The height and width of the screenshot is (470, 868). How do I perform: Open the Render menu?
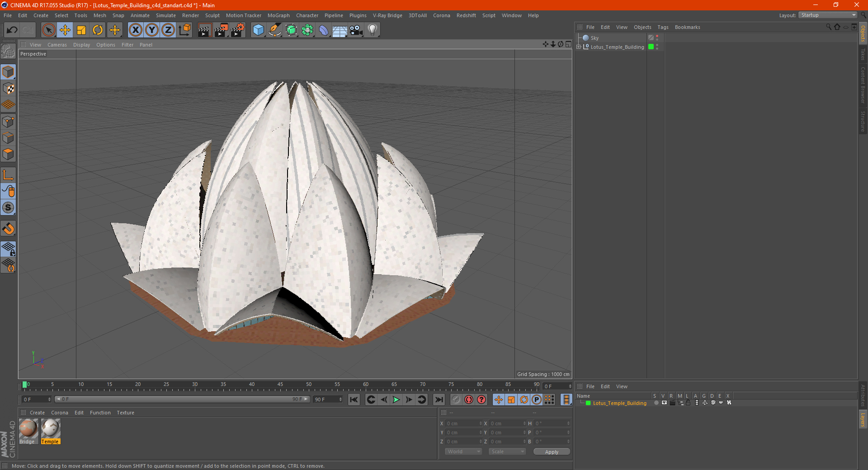190,15
